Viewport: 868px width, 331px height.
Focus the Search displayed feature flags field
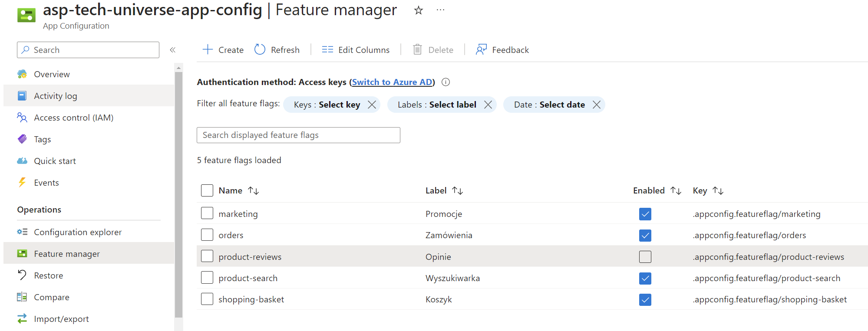click(x=298, y=135)
